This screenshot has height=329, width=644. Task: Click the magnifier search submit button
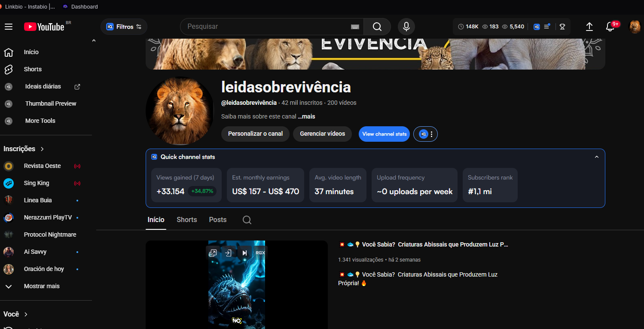(x=377, y=27)
